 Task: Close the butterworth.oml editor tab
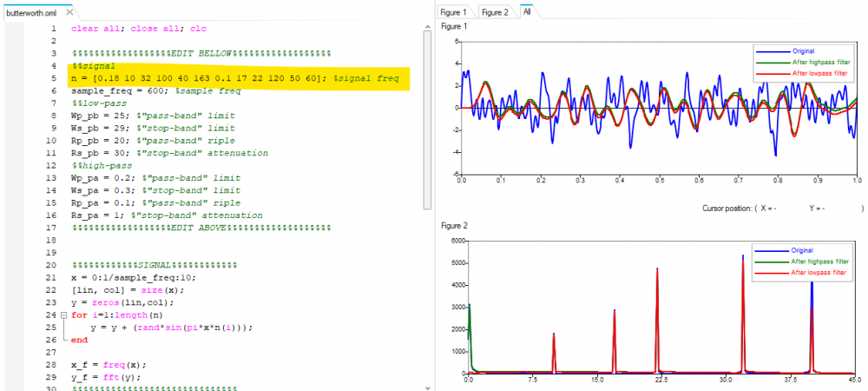pyautogui.click(x=69, y=12)
